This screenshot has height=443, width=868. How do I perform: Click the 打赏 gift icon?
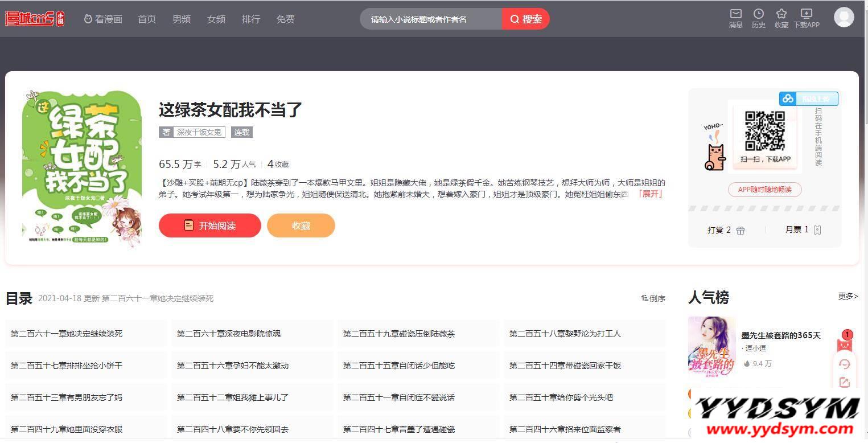pos(740,230)
